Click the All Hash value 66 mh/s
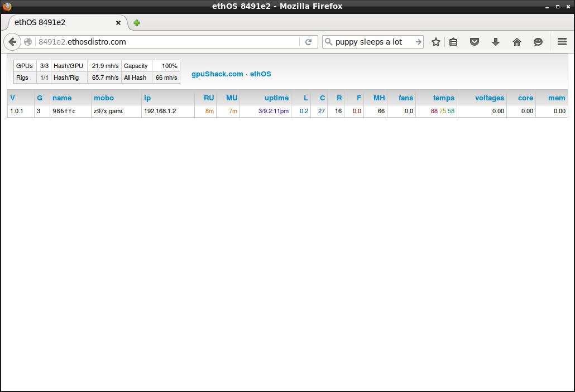 [166, 78]
